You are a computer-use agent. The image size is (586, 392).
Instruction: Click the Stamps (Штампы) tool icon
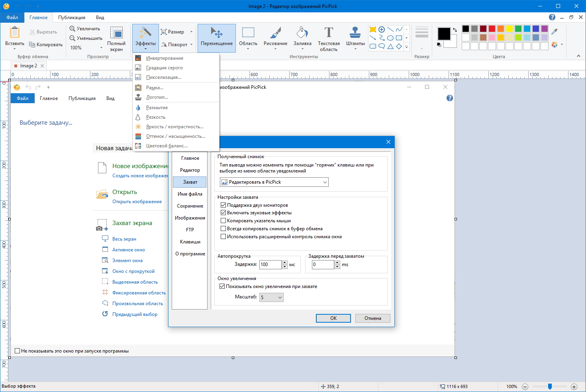coord(355,33)
